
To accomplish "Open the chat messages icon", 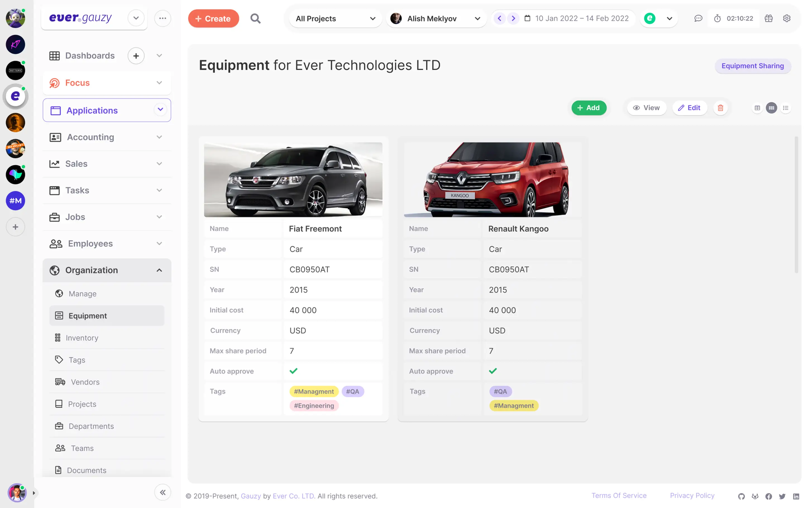I will pos(698,18).
